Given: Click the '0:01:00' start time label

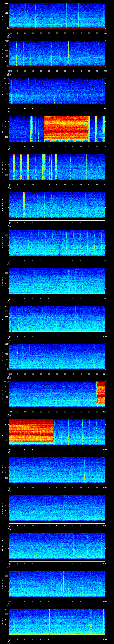Looking at the screenshot, I should (x=9, y=33).
